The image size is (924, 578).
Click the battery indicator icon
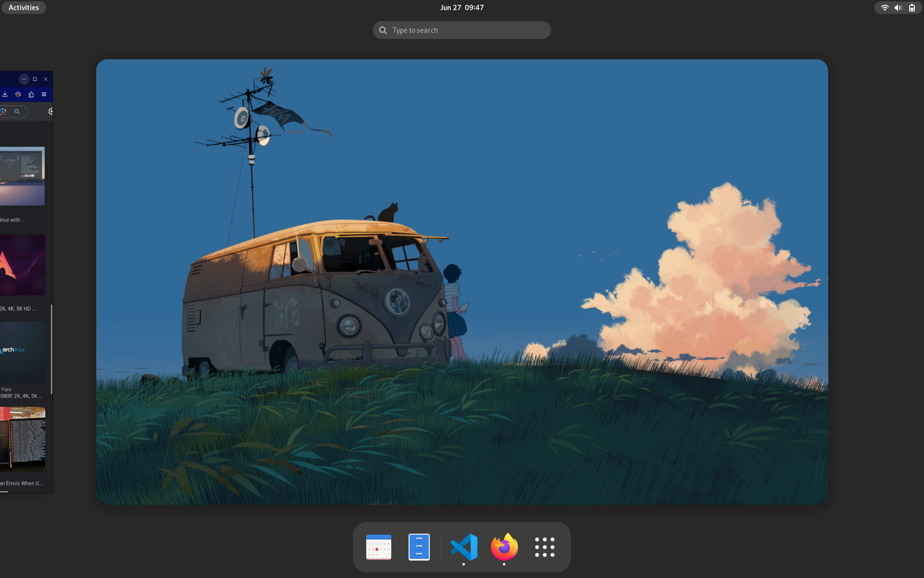click(x=912, y=8)
